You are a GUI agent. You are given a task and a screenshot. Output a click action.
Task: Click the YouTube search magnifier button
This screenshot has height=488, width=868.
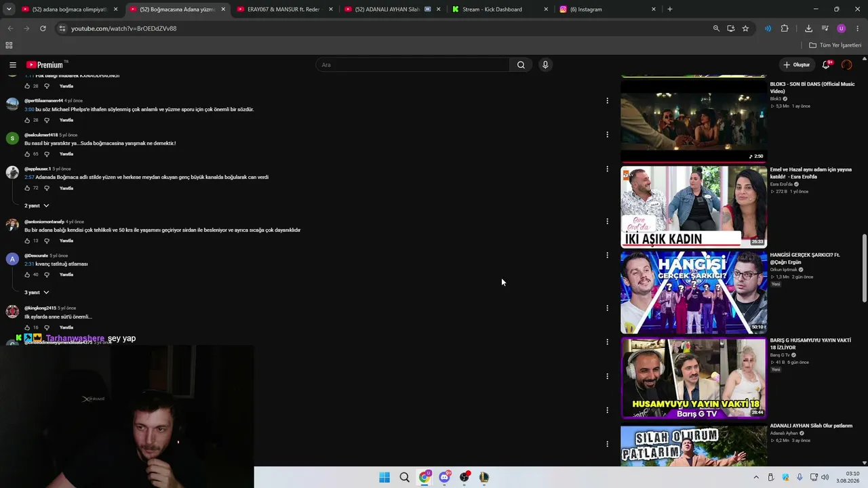[x=521, y=65]
